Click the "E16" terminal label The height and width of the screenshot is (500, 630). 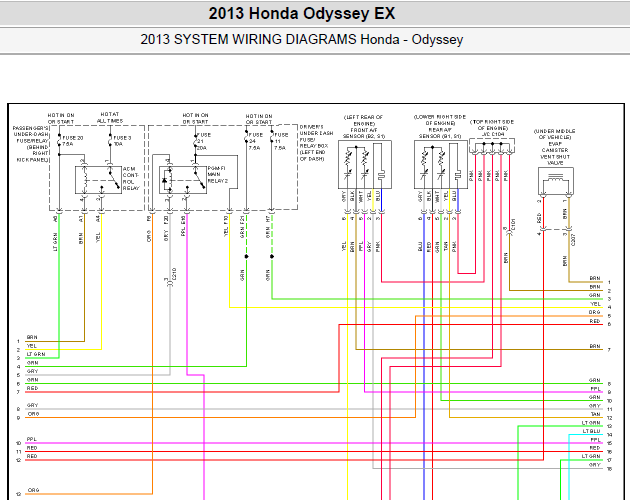coord(183,220)
